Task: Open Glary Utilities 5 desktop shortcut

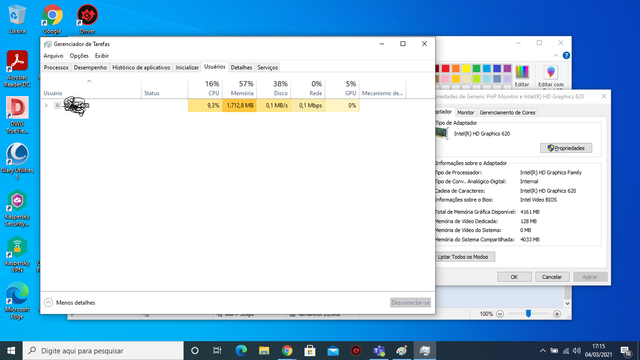Action: [17, 162]
